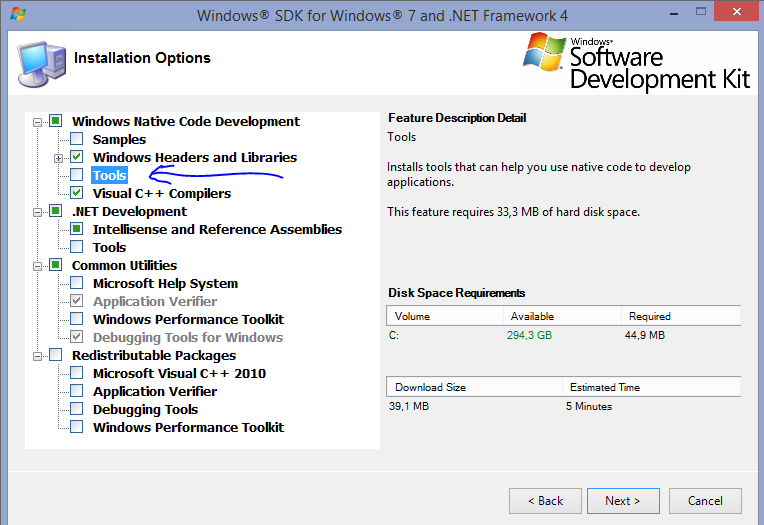Click the computer icon beside Installation Options
Viewport: 764px width, 525px height.
(40, 63)
